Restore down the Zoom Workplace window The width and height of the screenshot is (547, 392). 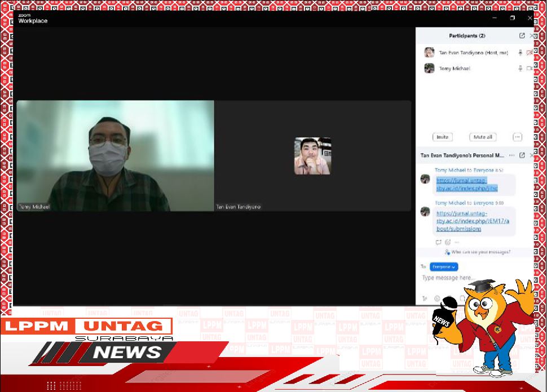point(513,18)
